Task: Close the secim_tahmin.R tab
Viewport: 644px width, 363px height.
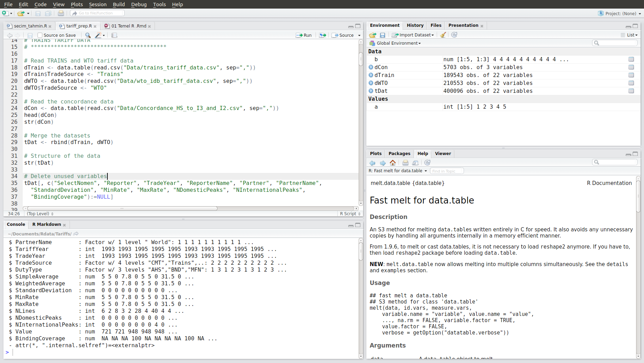Action: coord(50,26)
